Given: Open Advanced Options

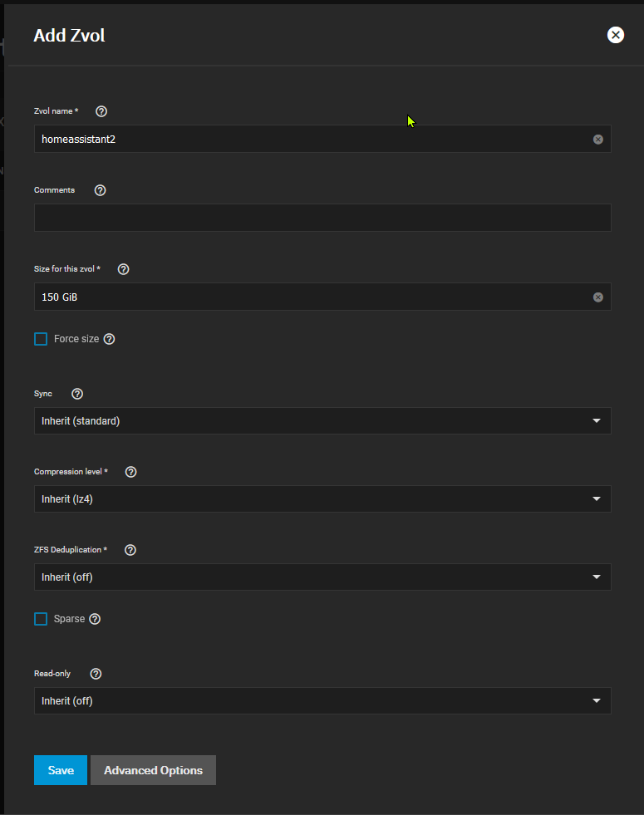Looking at the screenshot, I should click(x=154, y=770).
